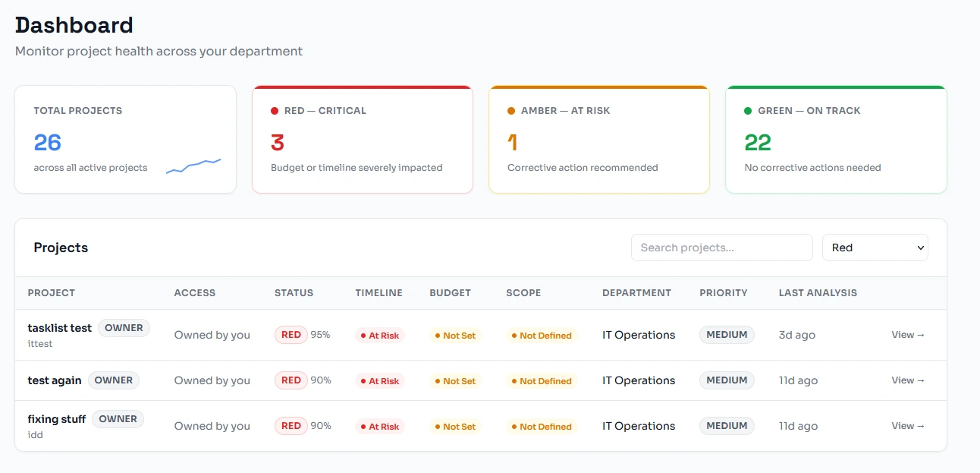Click IT Operations in tasklist test row
Viewport: 980px width, 473px height.
[x=639, y=335]
